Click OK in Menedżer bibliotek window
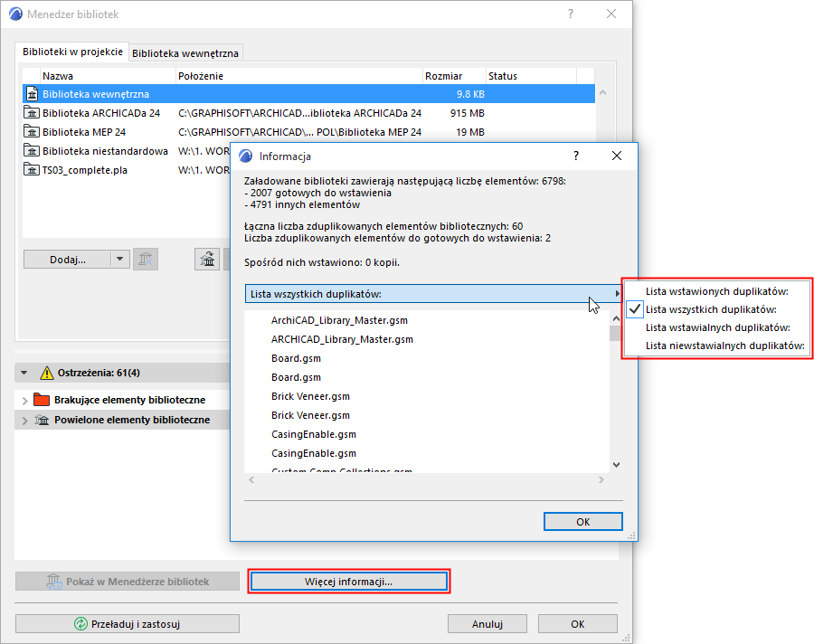This screenshot has height=644, width=814. click(578, 624)
